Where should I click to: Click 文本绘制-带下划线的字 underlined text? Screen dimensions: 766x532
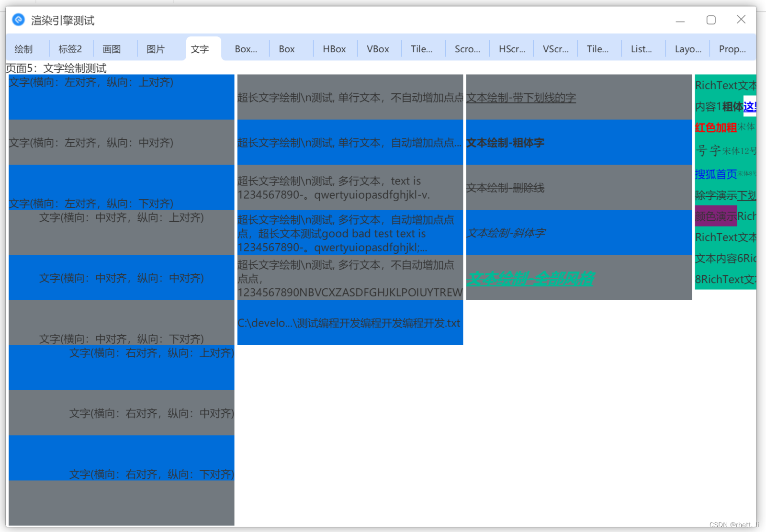[521, 98]
